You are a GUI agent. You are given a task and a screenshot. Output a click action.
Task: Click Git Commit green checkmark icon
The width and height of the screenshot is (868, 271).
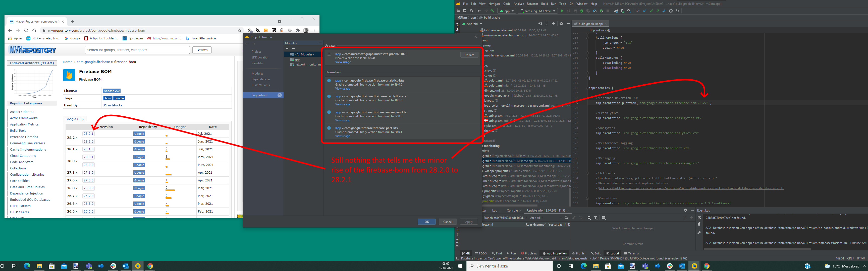click(651, 11)
